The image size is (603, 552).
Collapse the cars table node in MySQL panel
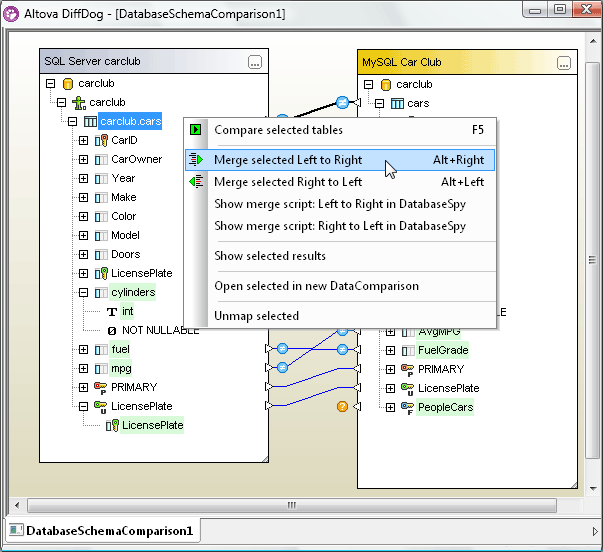pyautogui.click(x=380, y=103)
